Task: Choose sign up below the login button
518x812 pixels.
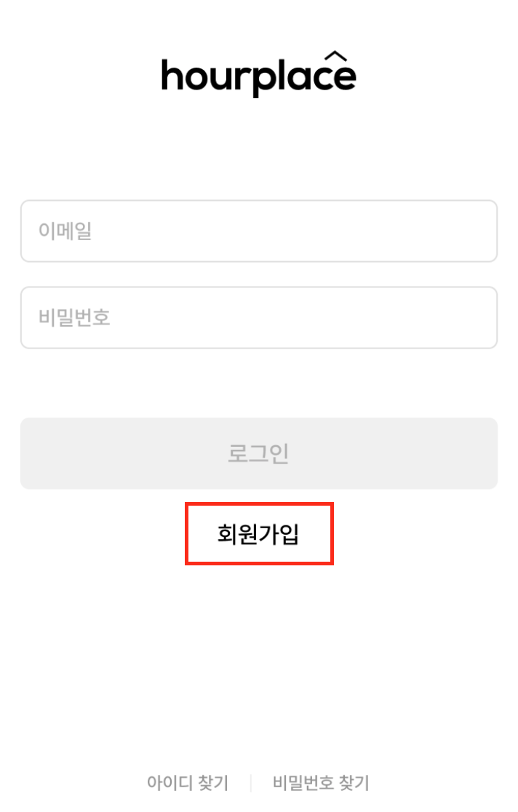Action: [258, 534]
